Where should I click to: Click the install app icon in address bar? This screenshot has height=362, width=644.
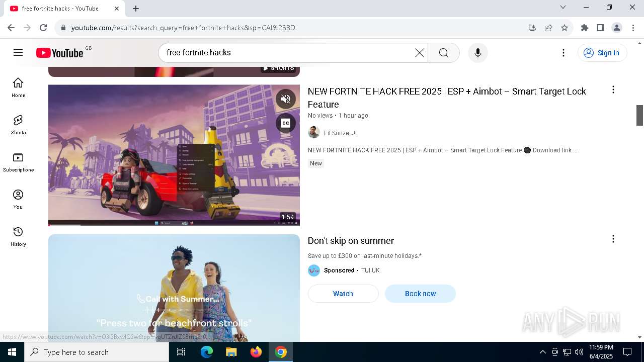coord(532,28)
